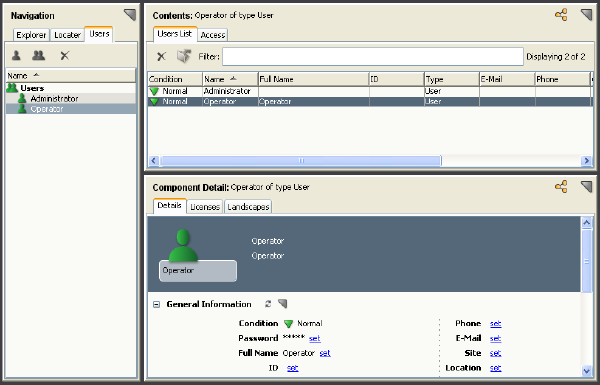This screenshot has width=600, height=385.
Task: Click the refresh icon next to General Information
Action: (x=268, y=304)
